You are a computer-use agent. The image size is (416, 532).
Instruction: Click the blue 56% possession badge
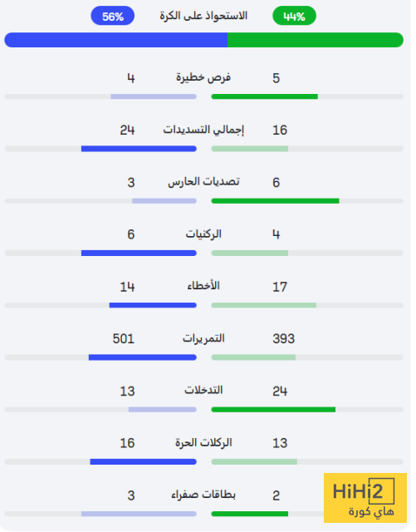tap(114, 16)
